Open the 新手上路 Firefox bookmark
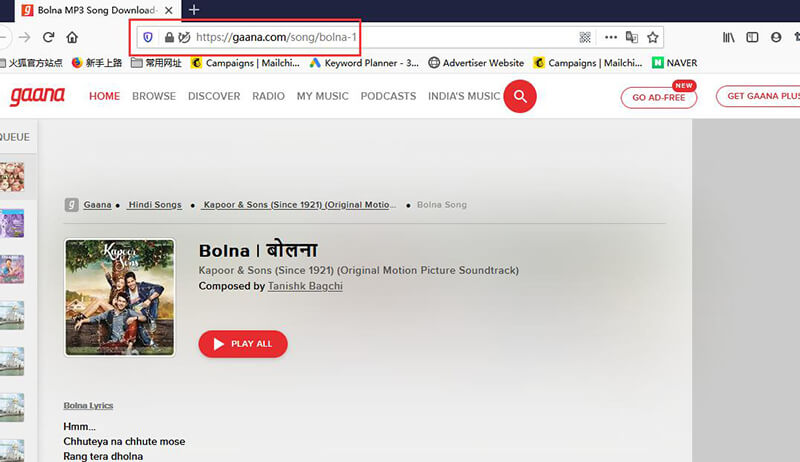The height and width of the screenshot is (462, 800). (97, 63)
